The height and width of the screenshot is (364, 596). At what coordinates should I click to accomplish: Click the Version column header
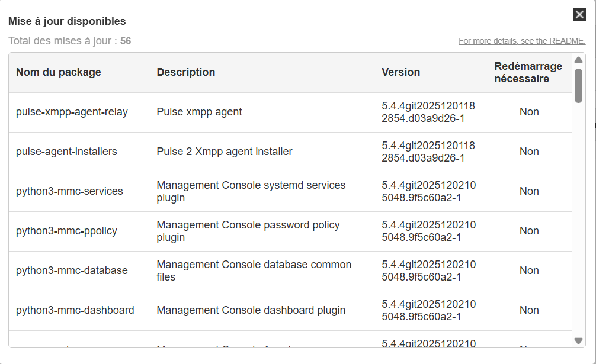coord(401,72)
